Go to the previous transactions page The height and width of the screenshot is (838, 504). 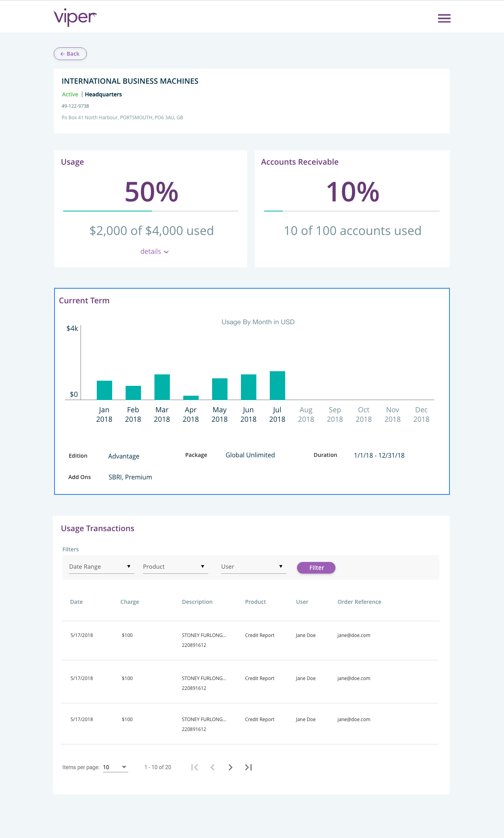click(213, 767)
